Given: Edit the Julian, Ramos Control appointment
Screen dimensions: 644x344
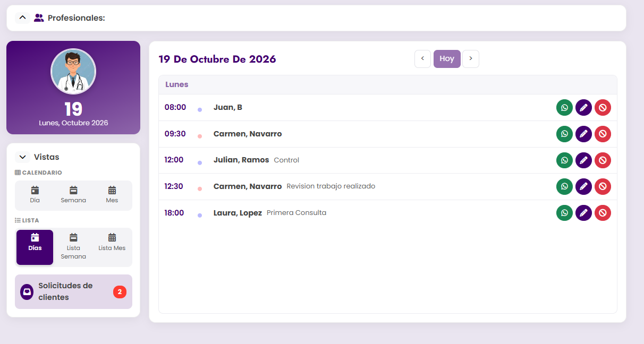Looking at the screenshot, I should (583, 160).
